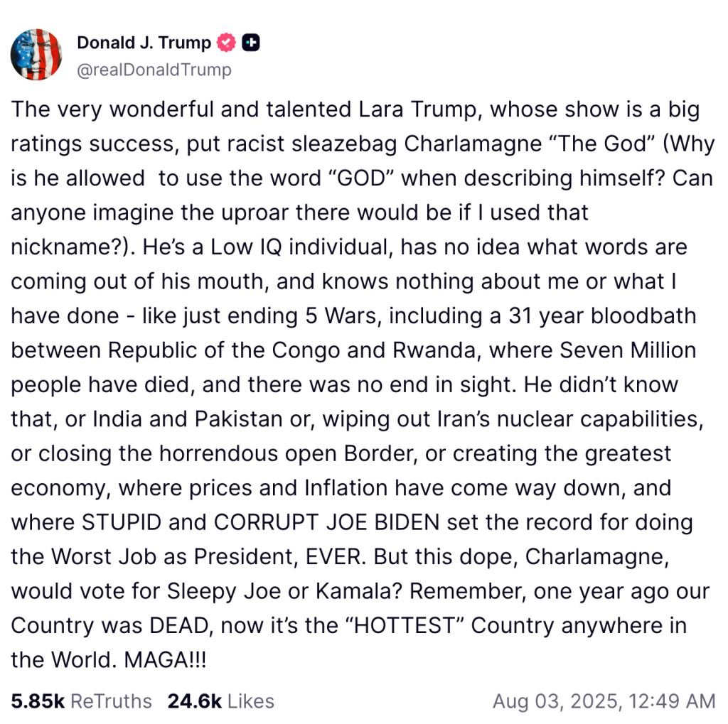728x724 pixels.
Task: Open the Donald J. Trump display name
Action: 144,43
